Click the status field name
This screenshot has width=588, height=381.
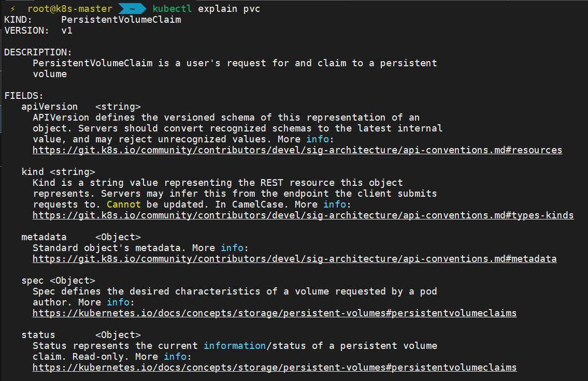click(x=38, y=335)
